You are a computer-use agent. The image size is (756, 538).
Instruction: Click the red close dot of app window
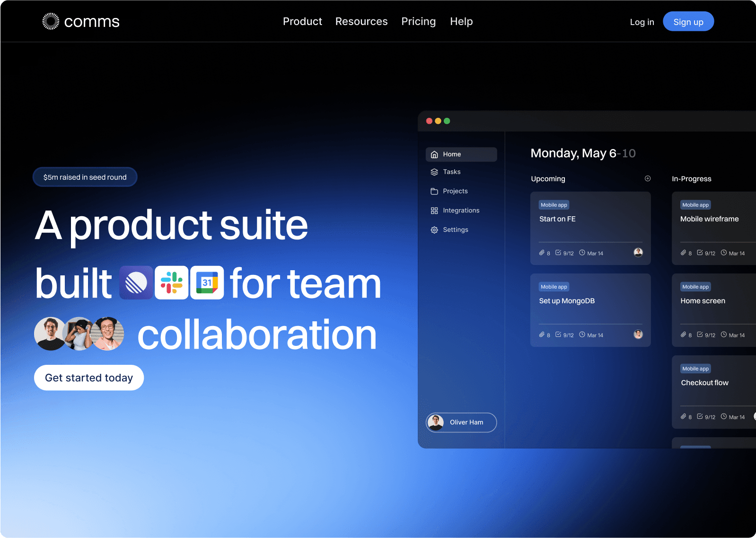429,121
